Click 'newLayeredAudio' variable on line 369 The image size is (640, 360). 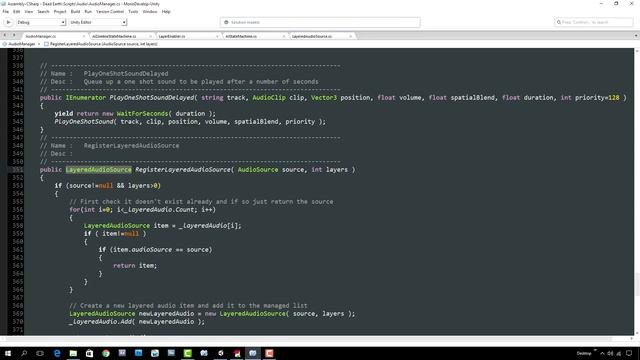(x=166, y=313)
